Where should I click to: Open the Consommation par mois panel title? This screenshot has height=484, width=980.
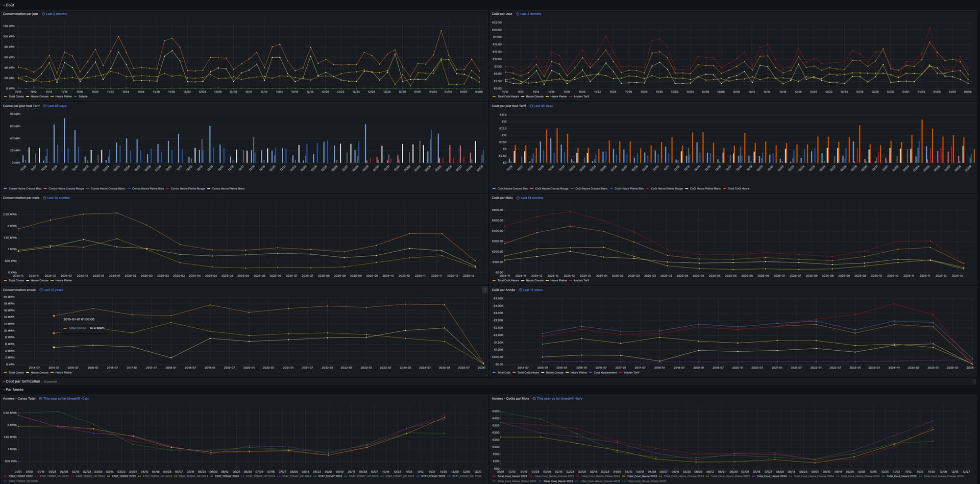point(21,198)
